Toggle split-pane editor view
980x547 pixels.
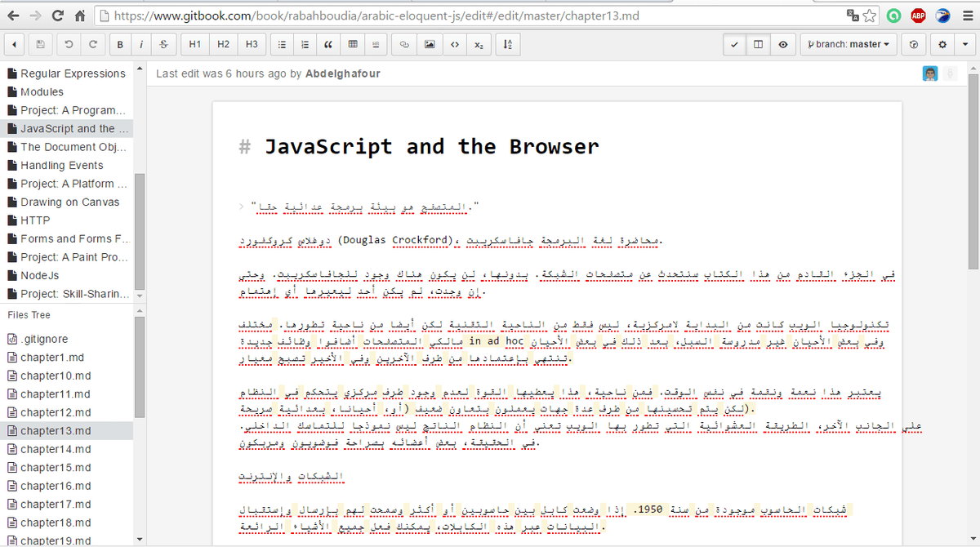(758, 44)
